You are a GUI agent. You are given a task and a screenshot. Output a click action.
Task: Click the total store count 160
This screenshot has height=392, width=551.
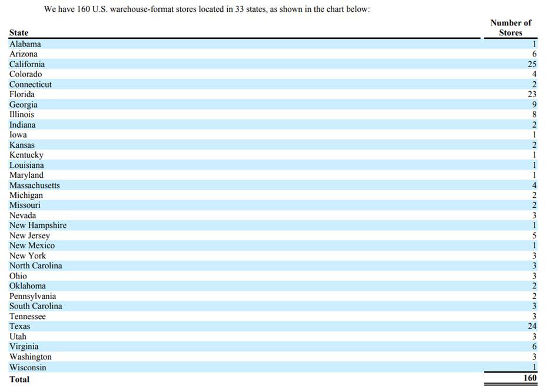(x=530, y=378)
